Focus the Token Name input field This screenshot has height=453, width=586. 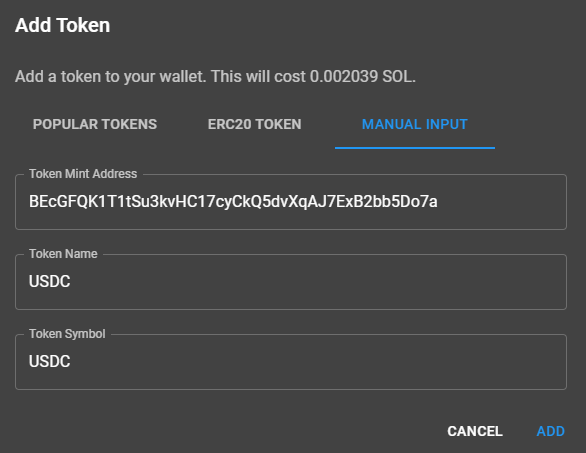point(291,282)
